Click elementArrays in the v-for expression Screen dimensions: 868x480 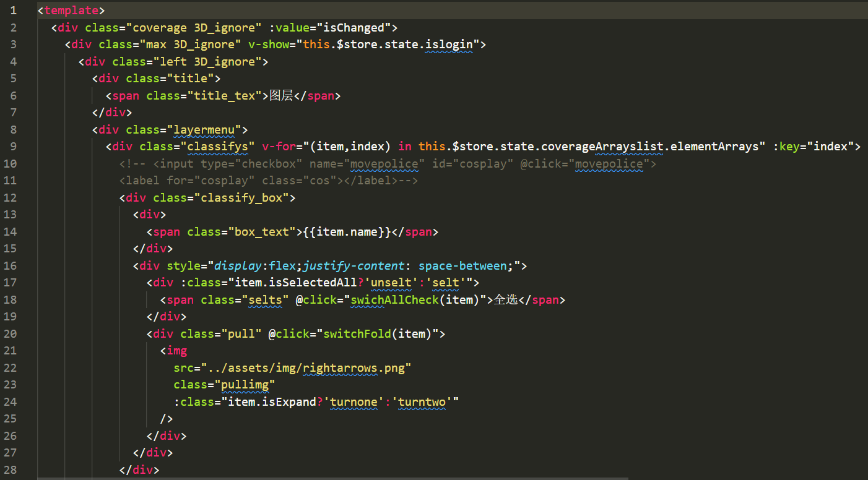[x=716, y=147]
